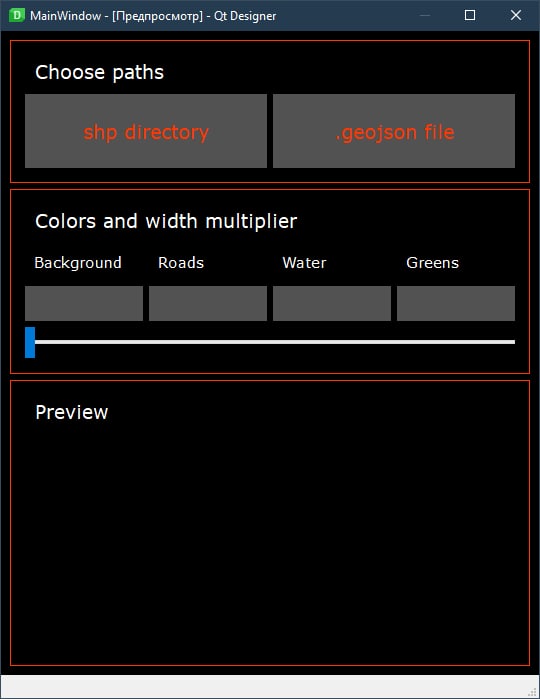Viewport: 540px width, 699px height.
Task: Click the "Colors and width multiplier" heading
Action: pos(166,221)
